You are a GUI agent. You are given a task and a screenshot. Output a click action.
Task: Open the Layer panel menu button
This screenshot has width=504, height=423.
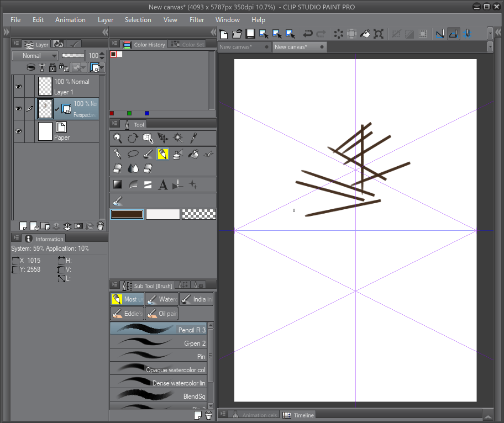point(17,44)
